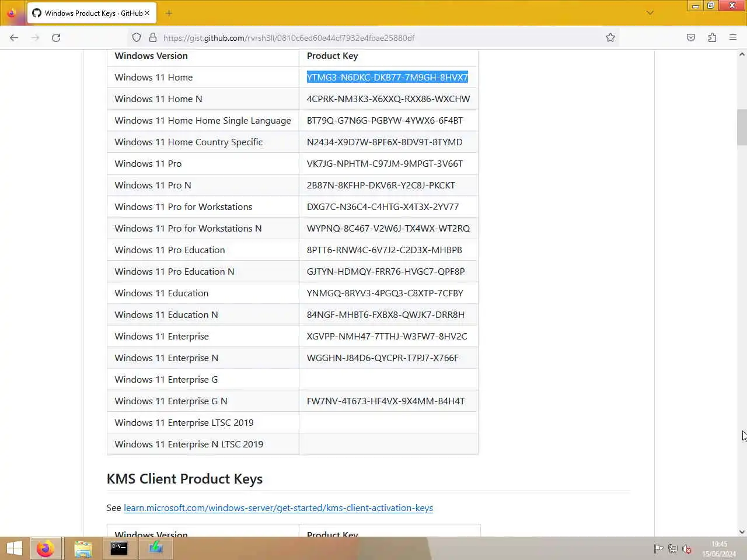
Task: Click the key 8PTT6-RNW4C-6V7J2-C2D3X-MHBPB
Action: coord(385,250)
